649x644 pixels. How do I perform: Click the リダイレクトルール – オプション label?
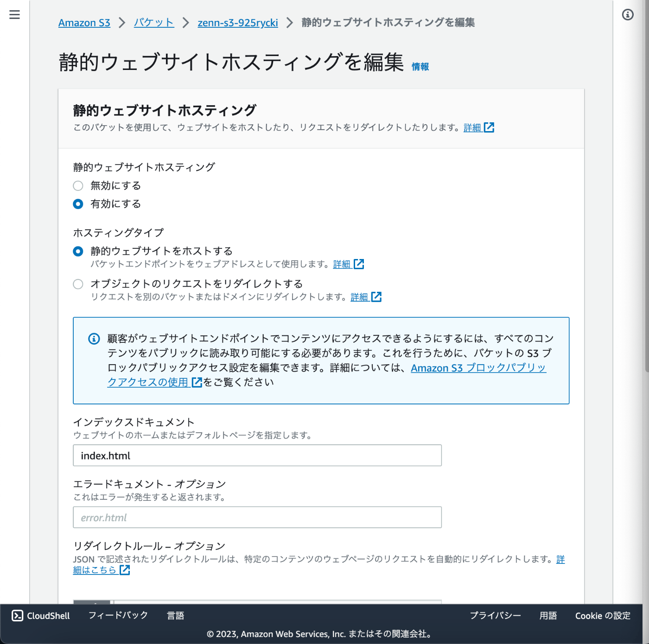click(x=149, y=546)
